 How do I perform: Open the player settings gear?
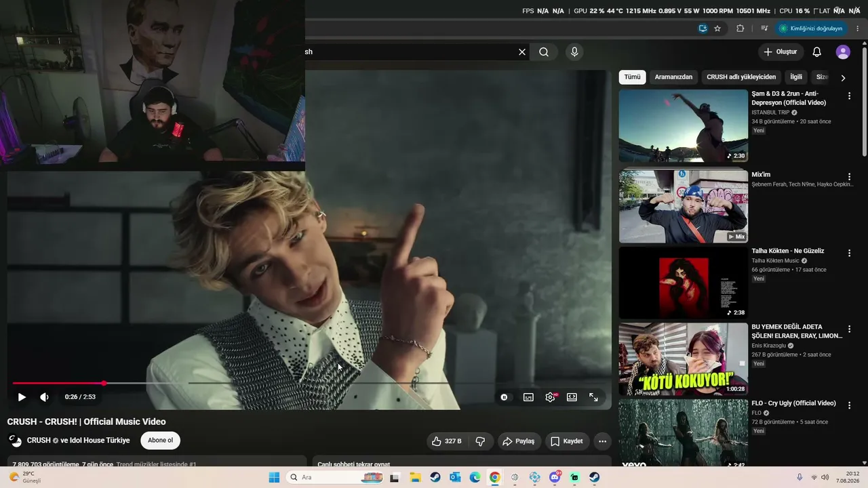click(x=550, y=397)
